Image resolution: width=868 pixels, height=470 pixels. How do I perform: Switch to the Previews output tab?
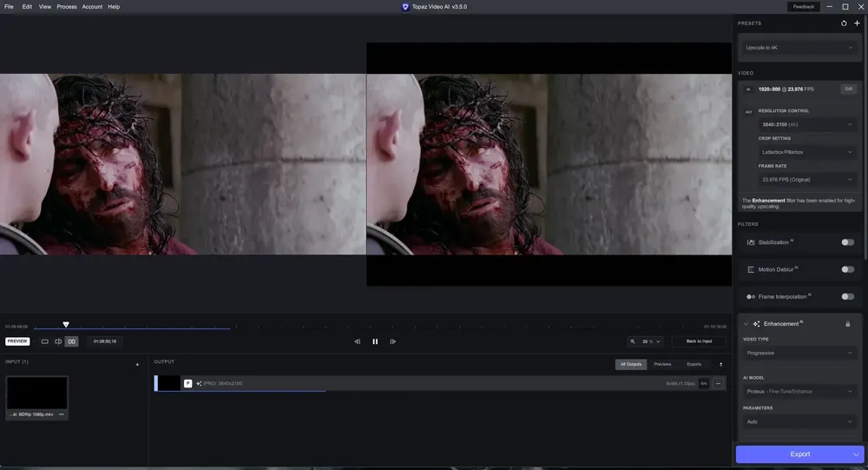click(x=662, y=364)
